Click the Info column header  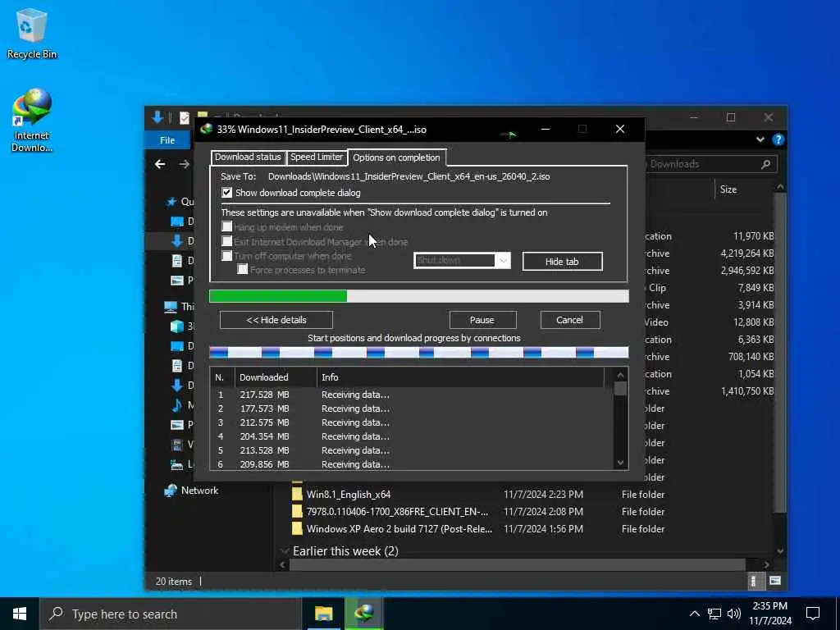tap(461, 377)
